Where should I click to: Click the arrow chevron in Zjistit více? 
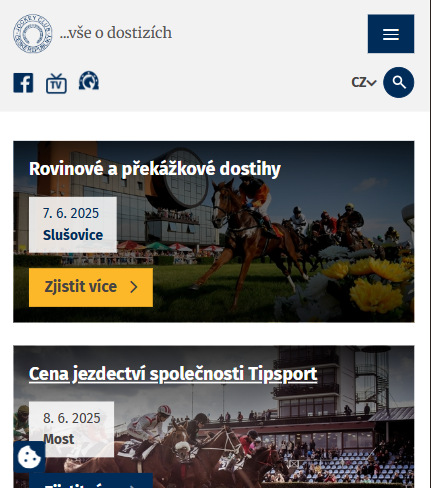pos(134,287)
